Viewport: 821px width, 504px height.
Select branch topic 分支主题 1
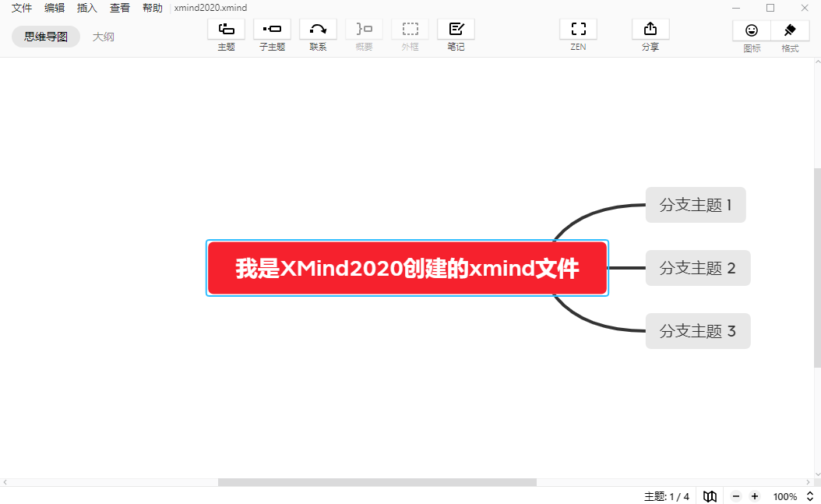[x=695, y=205]
